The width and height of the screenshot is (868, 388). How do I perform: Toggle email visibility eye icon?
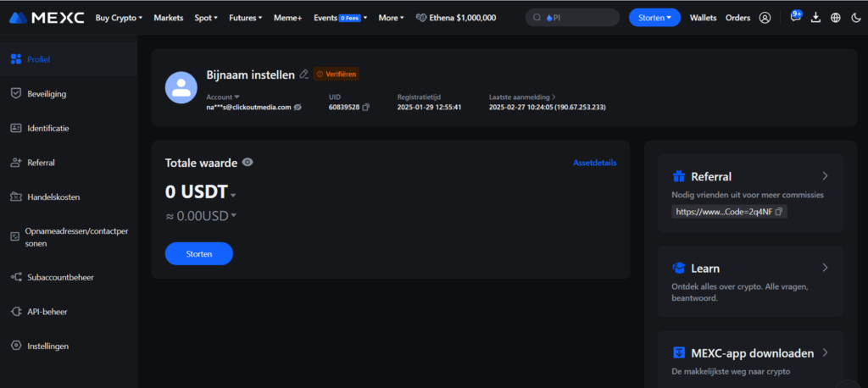coord(298,108)
